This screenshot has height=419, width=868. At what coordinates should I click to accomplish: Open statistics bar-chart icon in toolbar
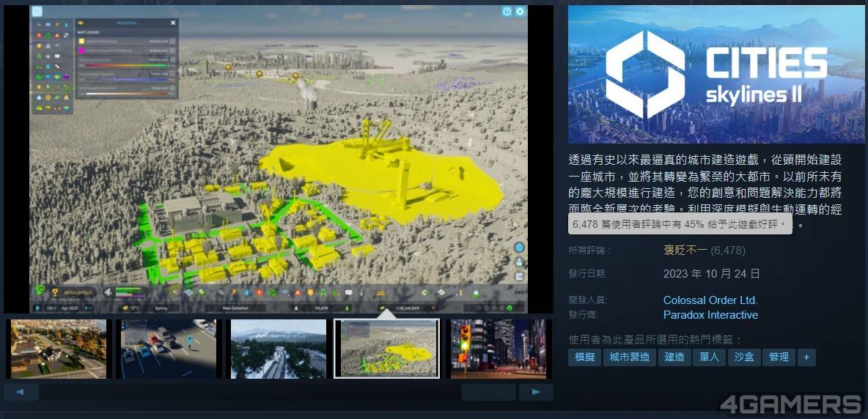(x=460, y=292)
